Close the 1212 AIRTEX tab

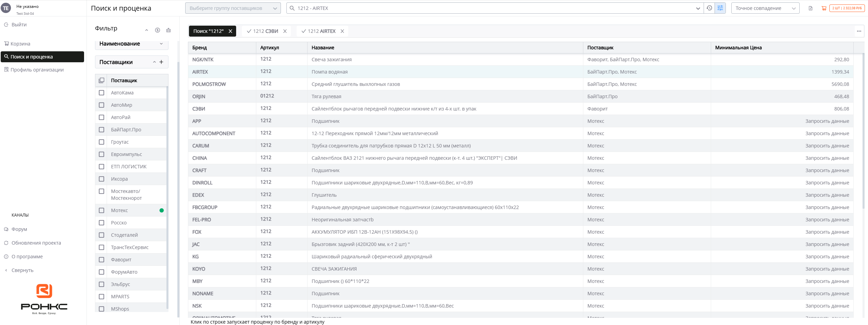tap(342, 31)
